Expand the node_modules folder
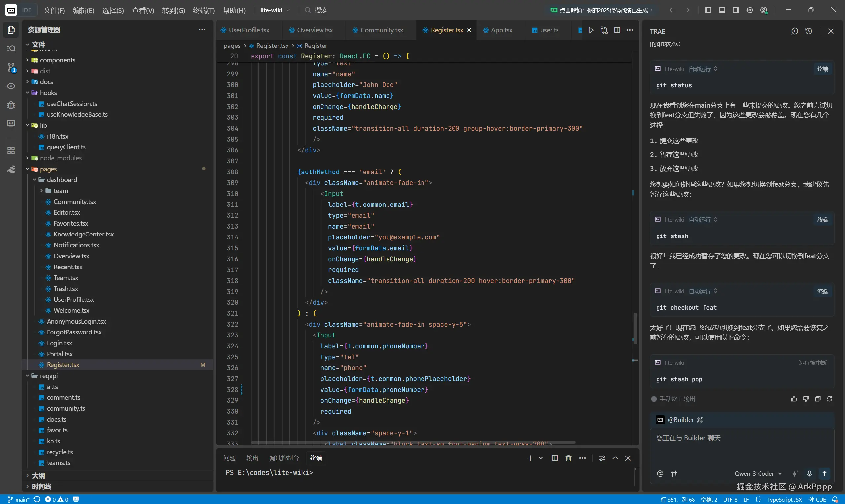The height and width of the screenshot is (504, 845). coord(60,158)
